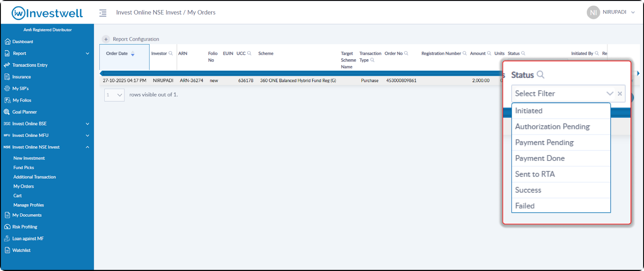Click Investor column search icon
This screenshot has width=644, height=271.
click(x=171, y=53)
